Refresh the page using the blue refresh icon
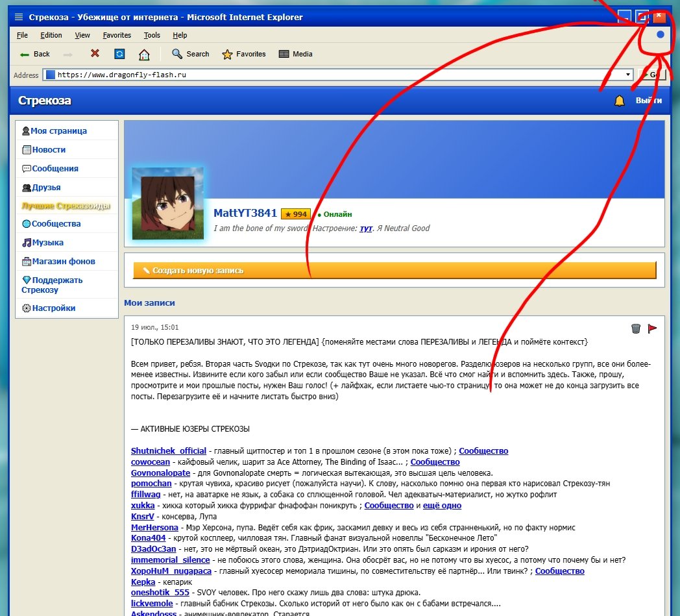The width and height of the screenshot is (680, 616). (119, 54)
